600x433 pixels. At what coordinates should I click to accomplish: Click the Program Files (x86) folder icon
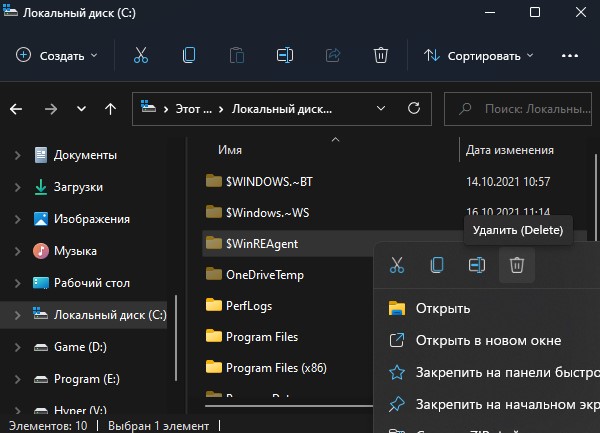pos(214,367)
